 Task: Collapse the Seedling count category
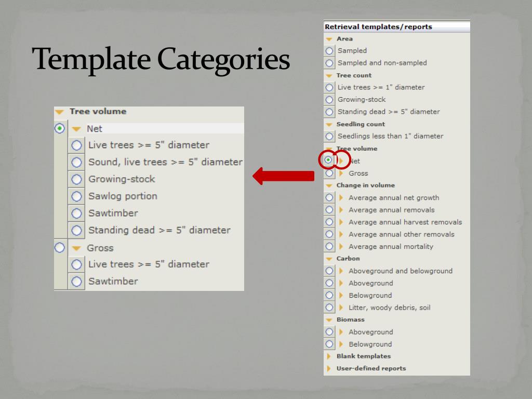pos(329,125)
